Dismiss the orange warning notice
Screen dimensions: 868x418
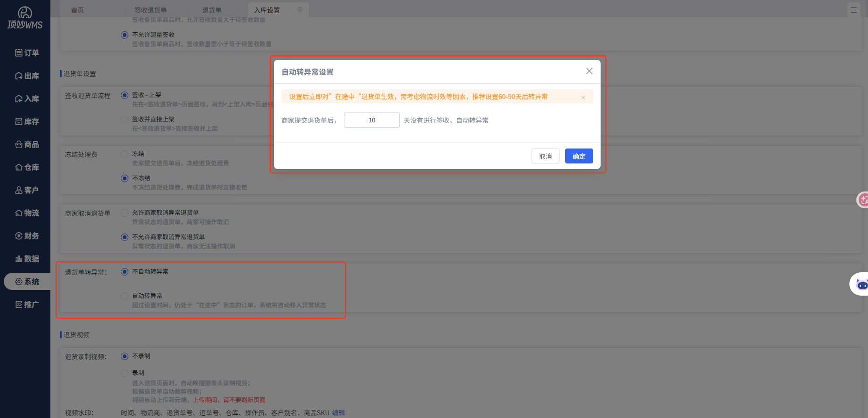583,97
